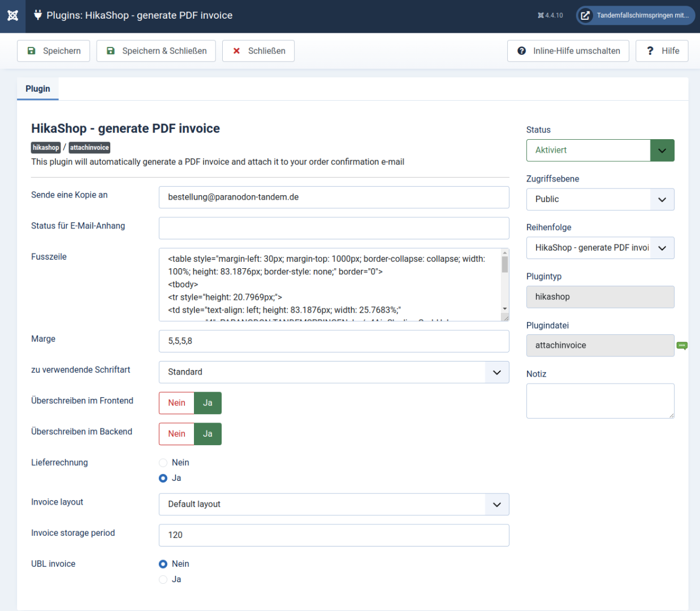Open zu verwendende Schriftart dropdown
The height and width of the screenshot is (611, 700).
pyautogui.click(x=334, y=372)
